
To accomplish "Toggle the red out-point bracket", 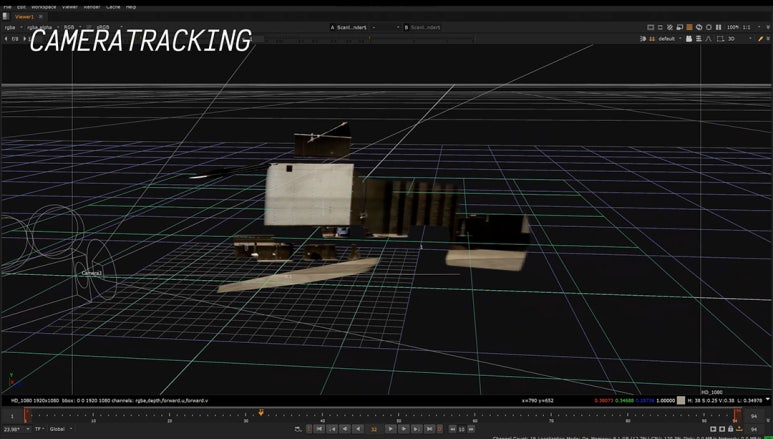I will coord(440,429).
